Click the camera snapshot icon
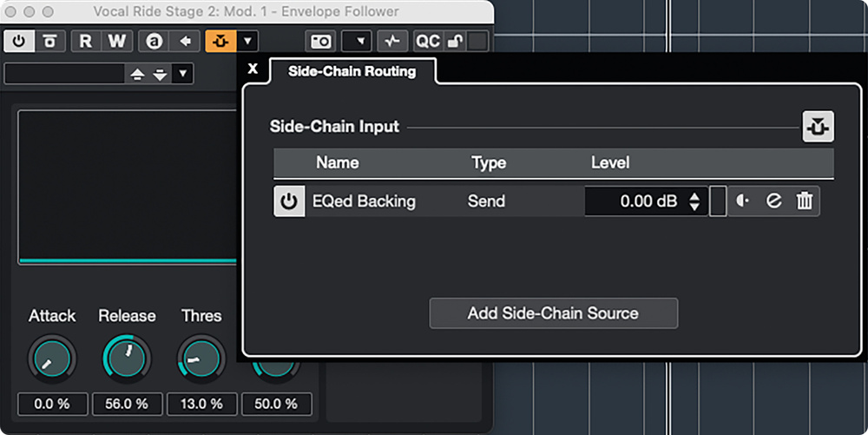The height and width of the screenshot is (435, 868). point(320,41)
